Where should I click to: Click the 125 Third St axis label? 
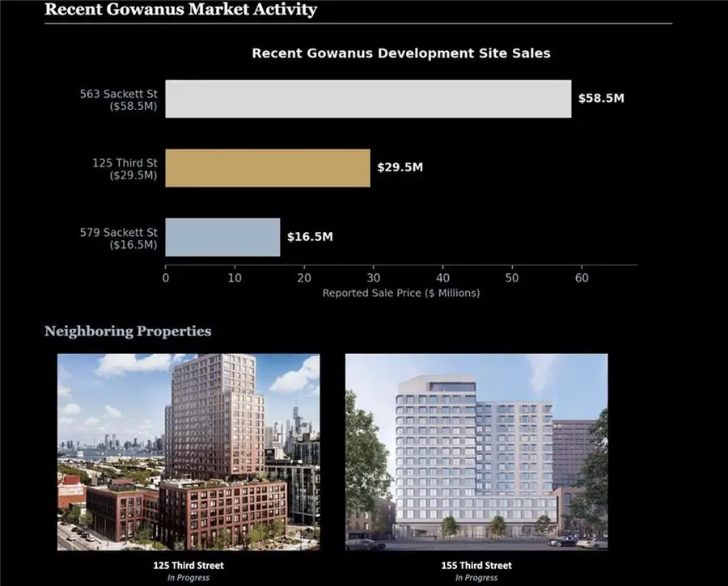click(x=125, y=169)
